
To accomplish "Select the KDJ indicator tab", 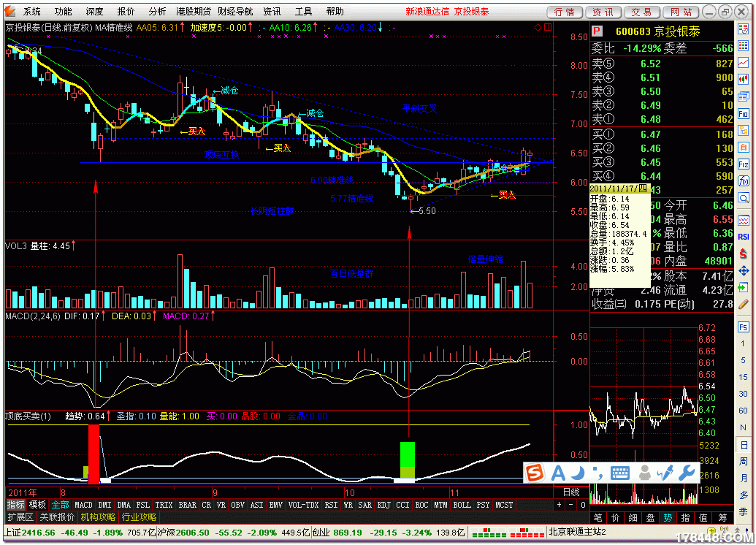I will [383, 505].
